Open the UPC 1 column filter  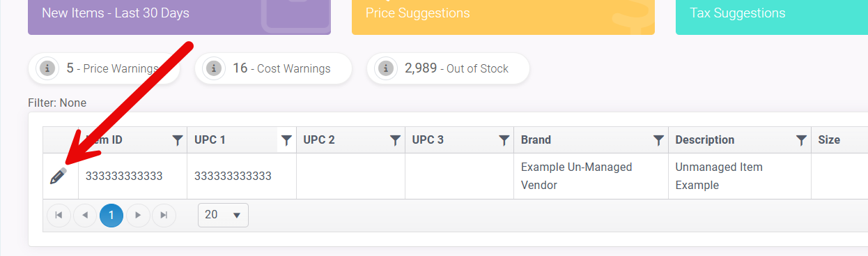(x=286, y=140)
